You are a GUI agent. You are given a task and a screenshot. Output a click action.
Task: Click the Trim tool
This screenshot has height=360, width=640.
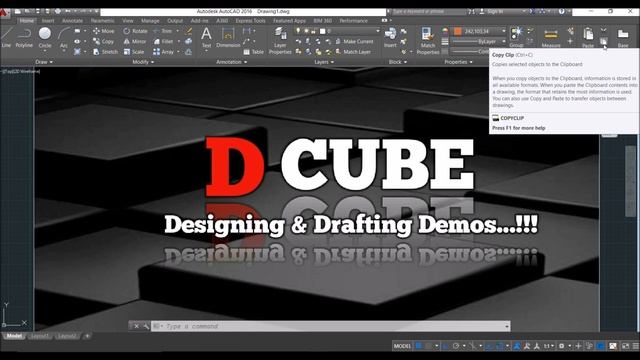coord(162,31)
